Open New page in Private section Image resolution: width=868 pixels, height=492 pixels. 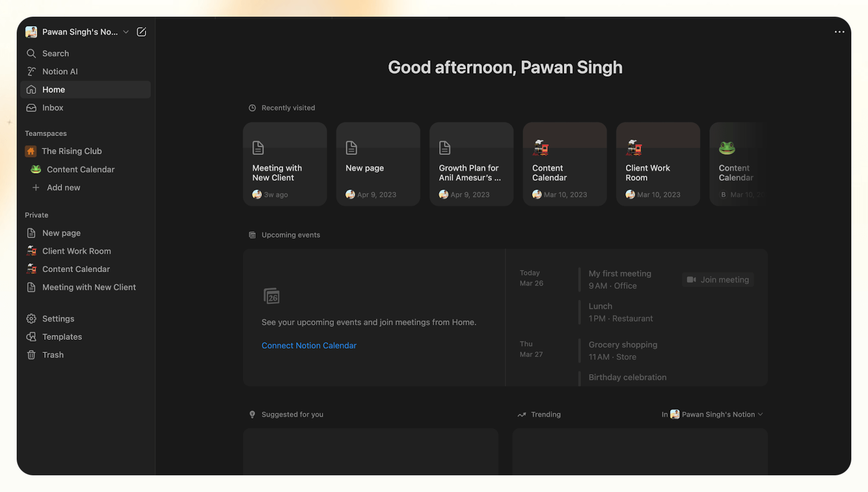click(86, 233)
